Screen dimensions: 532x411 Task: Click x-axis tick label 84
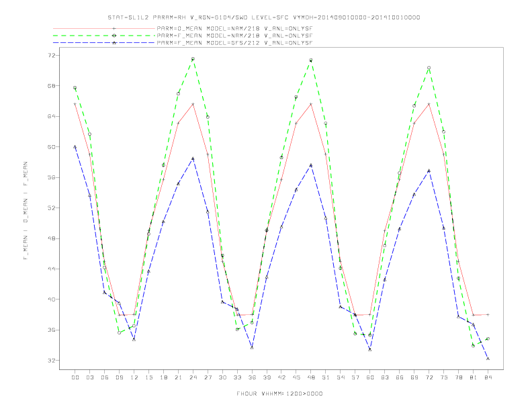[488, 377]
